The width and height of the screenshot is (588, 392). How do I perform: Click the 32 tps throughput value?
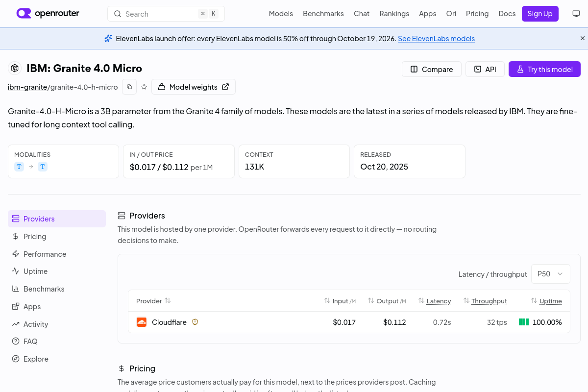pos(497,322)
